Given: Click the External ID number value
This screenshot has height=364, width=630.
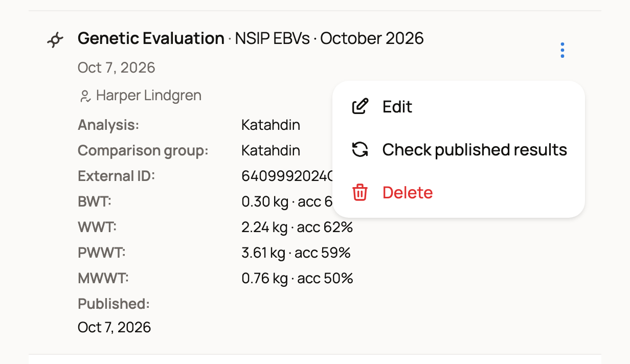Looking at the screenshot, I should pyautogui.click(x=287, y=176).
